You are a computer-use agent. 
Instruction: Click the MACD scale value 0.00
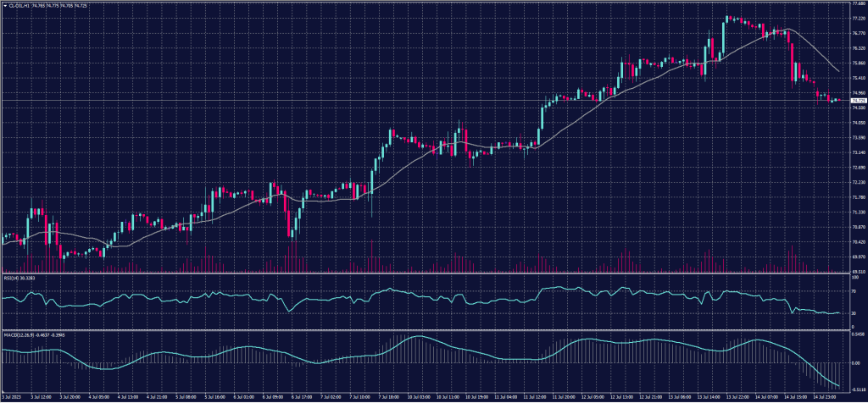[858, 363]
